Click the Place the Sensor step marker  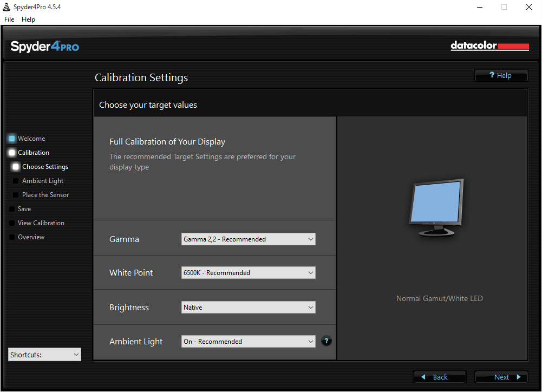[x=16, y=195]
